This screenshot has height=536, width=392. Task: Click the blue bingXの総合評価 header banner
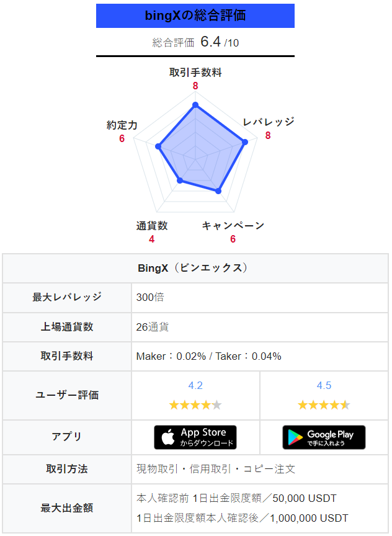point(195,16)
